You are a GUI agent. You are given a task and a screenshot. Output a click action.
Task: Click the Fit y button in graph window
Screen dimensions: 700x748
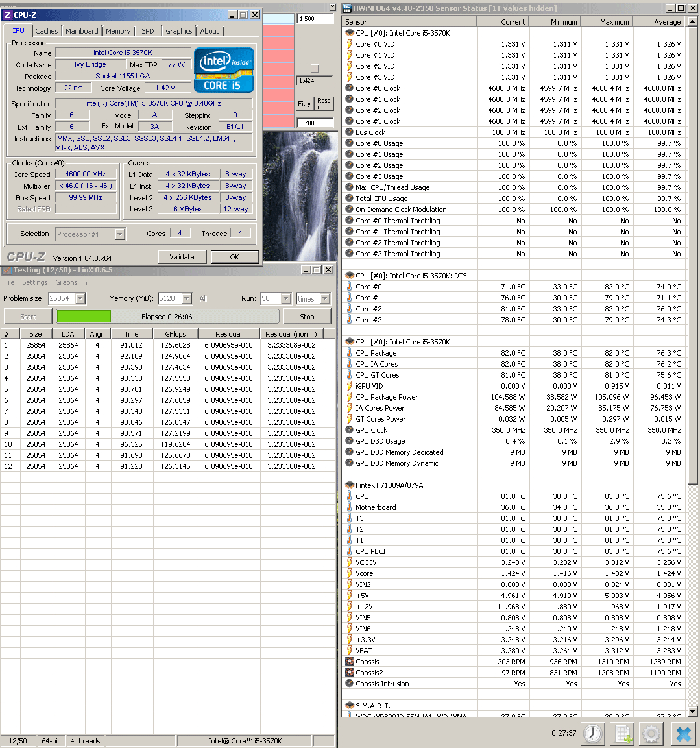tap(304, 104)
